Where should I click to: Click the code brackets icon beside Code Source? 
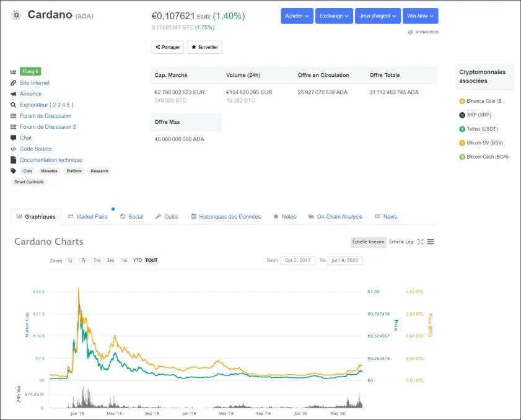(x=13, y=149)
